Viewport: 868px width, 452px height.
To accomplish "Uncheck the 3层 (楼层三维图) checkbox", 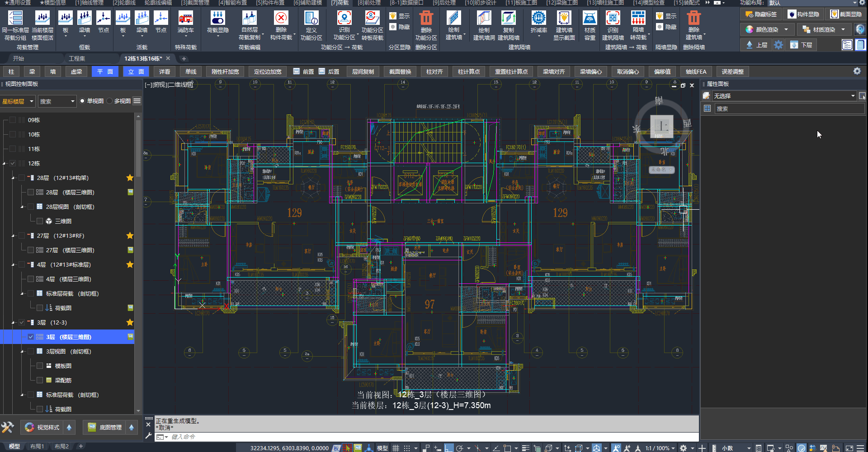I will click(x=31, y=337).
